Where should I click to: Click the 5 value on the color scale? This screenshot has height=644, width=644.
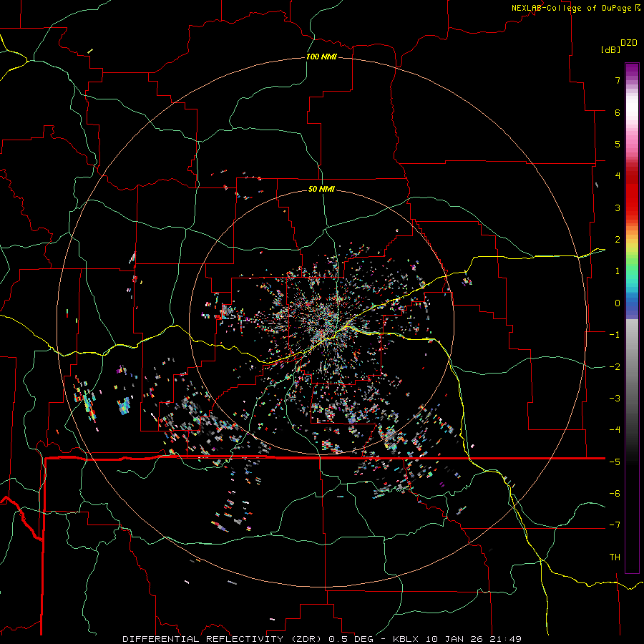tap(618, 144)
